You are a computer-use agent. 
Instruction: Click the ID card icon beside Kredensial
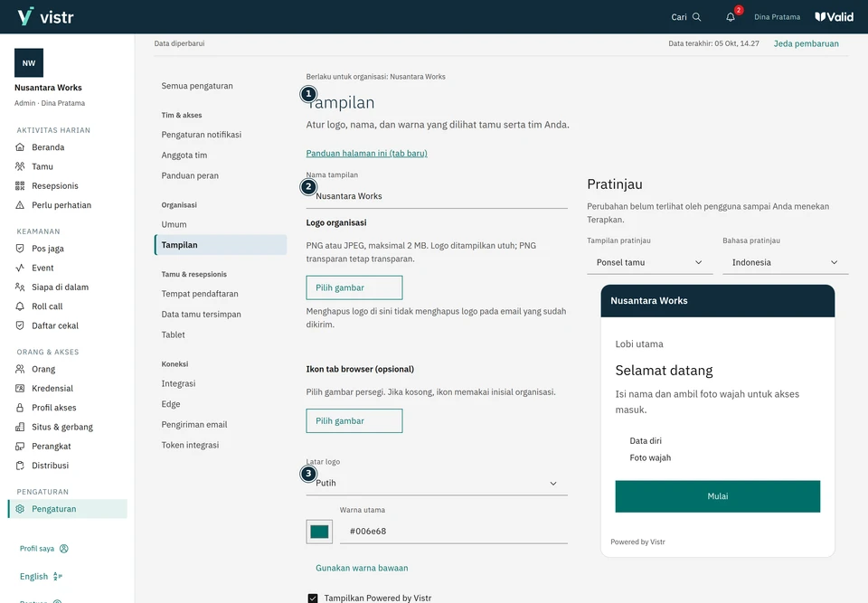[x=20, y=389]
